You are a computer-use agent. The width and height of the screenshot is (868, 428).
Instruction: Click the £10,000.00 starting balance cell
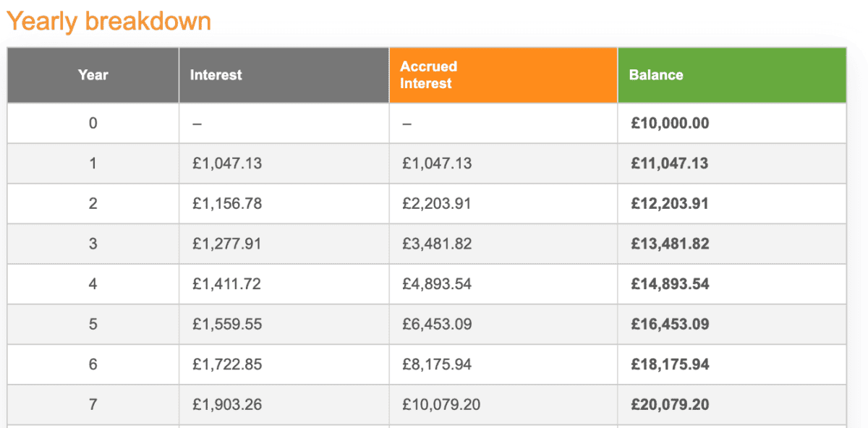click(670, 123)
